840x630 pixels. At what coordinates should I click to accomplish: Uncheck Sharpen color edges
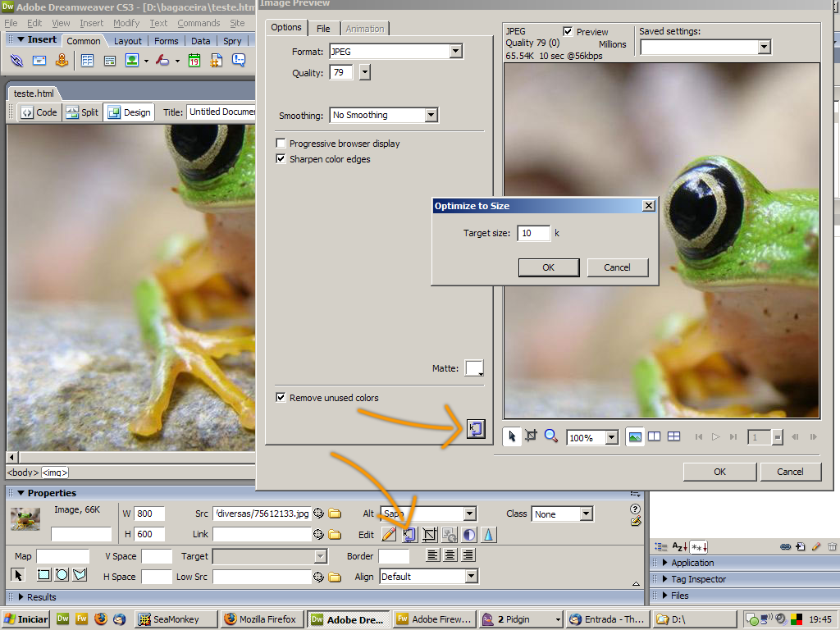[281, 158]
